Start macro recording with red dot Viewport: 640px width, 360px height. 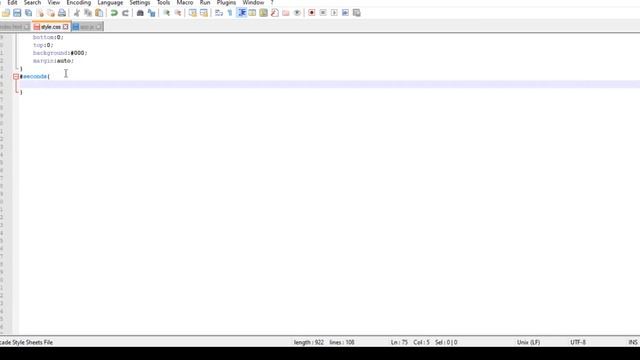(x=312, y=13)
